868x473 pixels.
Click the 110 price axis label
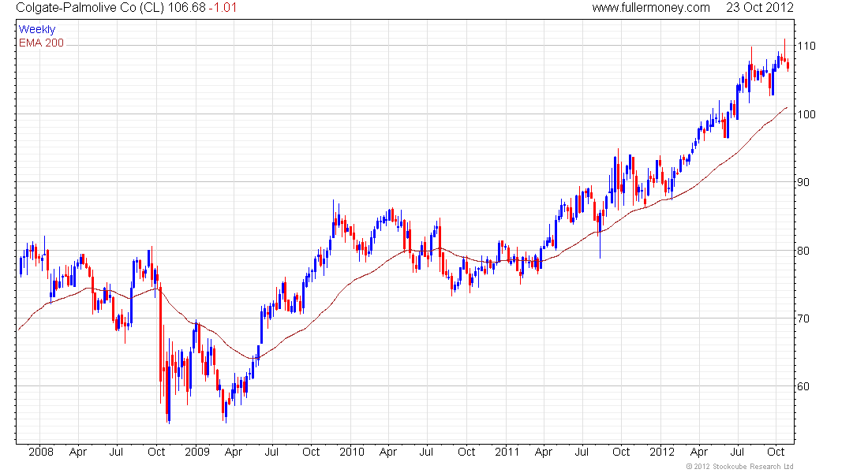(806, 46)
